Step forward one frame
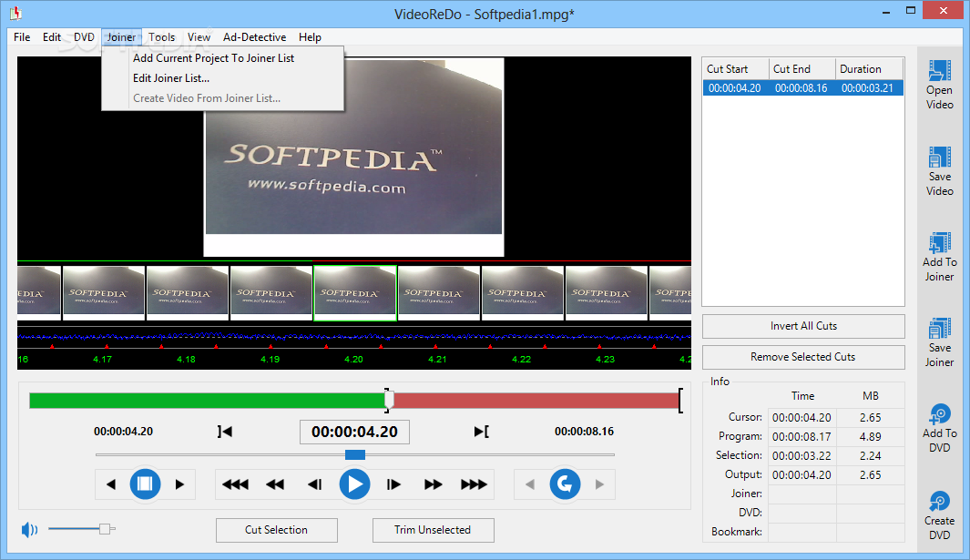The height and width of the screenshot is (560, 970). click(393, 484)
